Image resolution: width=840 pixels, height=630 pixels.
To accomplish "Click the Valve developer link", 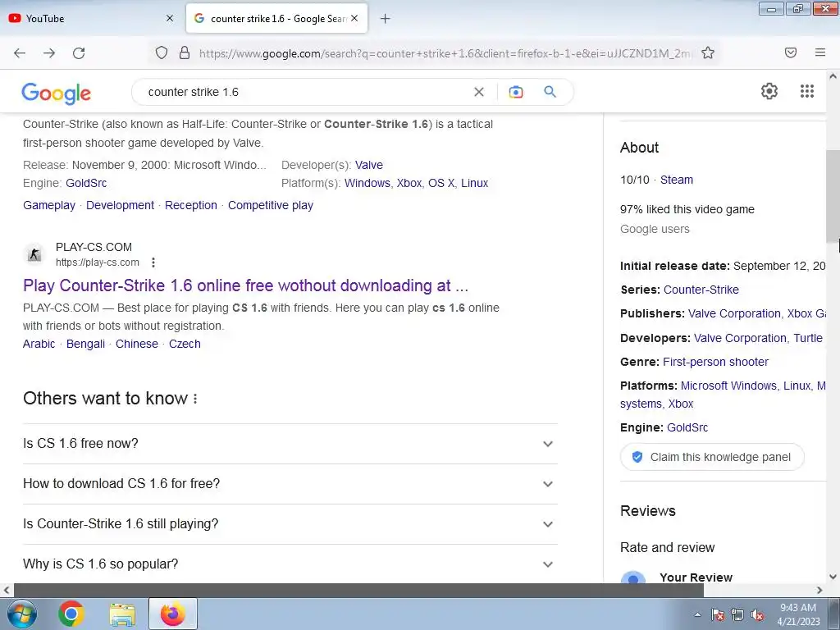I will (x=369, y=165).
